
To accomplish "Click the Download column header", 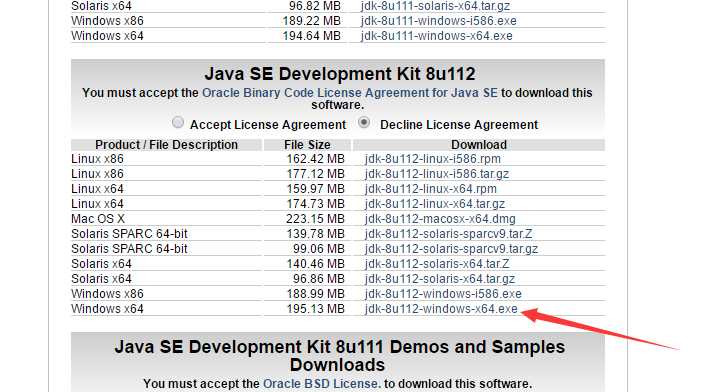I will [479, 145].
